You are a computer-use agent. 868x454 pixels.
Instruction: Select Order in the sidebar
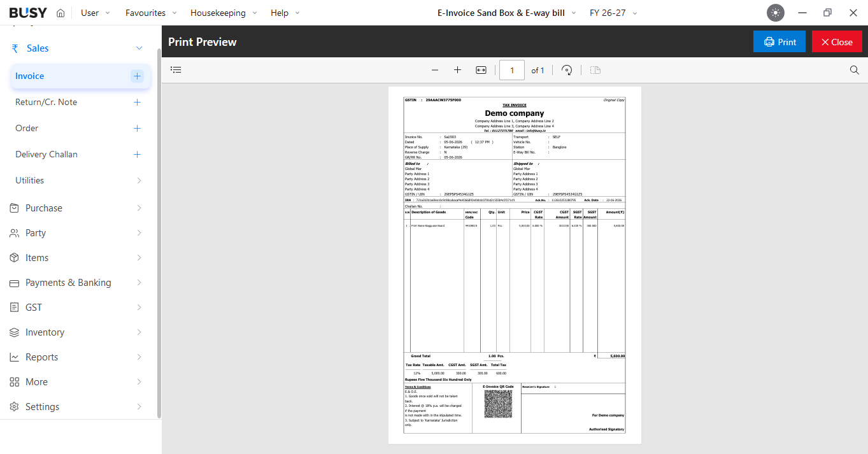coord(27,128)
